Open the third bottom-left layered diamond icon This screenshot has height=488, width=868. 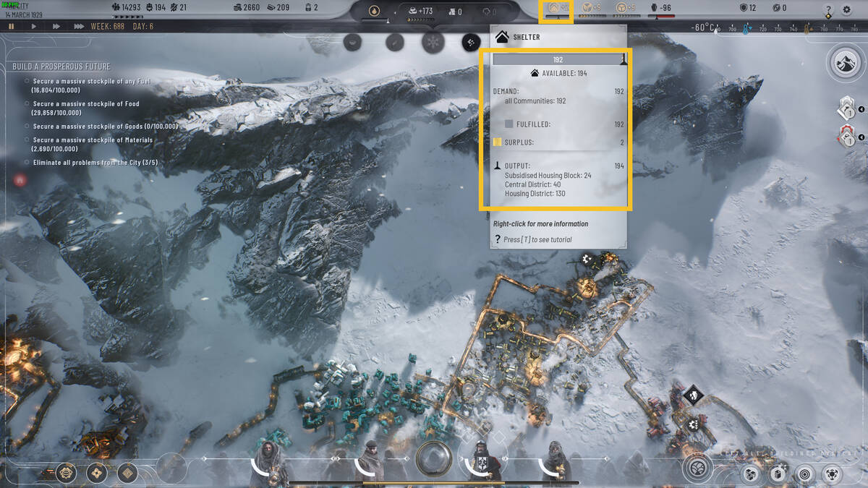(127, 473)
